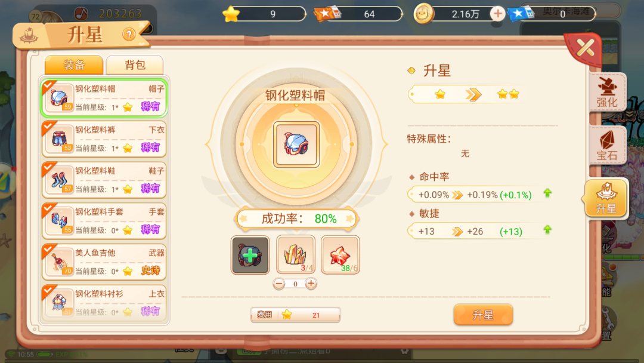Select 美人鱼吉他 weapon checked entry
The height and width of the screenshot is (363, 644).
coord(104,262)
